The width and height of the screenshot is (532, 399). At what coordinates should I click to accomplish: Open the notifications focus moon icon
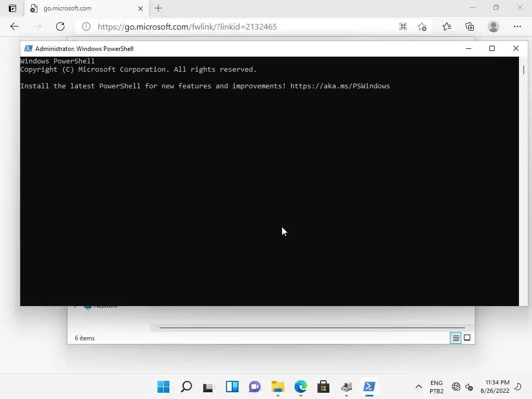pos(518,387)
